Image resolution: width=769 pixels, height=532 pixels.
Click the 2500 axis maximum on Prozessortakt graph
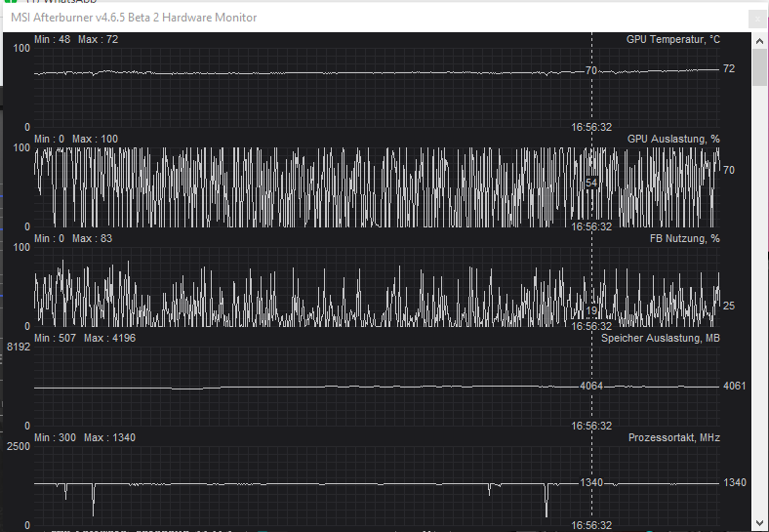[x=19, y=447]
